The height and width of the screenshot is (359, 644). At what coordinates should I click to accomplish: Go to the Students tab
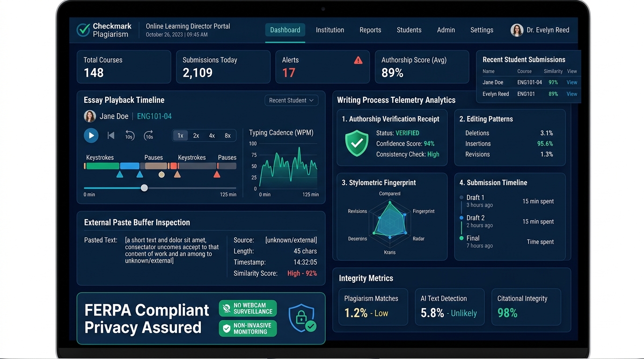[409, 30]
